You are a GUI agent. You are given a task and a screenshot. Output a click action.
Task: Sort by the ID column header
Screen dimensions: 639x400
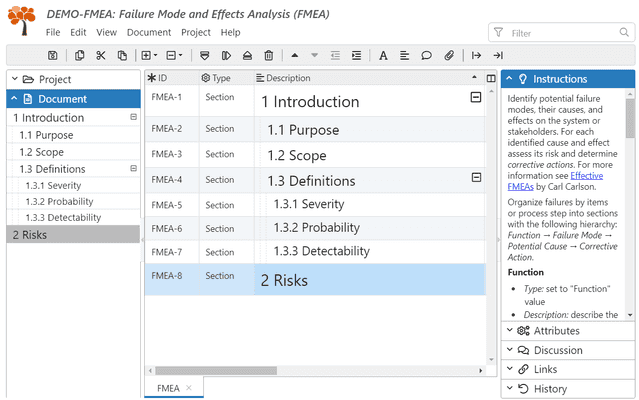(x=172, y=78)
